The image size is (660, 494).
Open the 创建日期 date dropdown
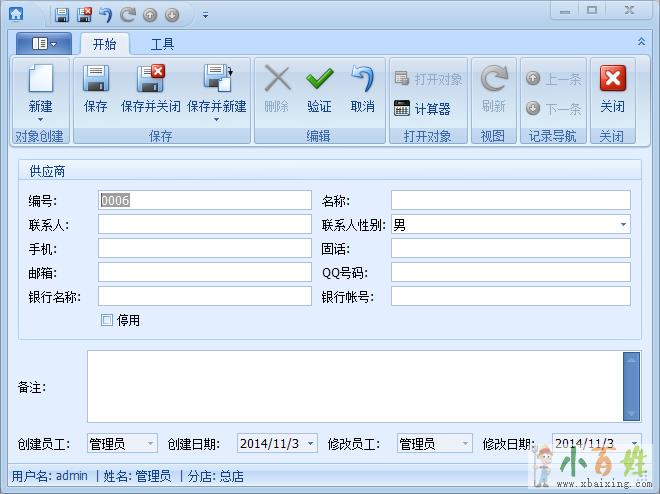310,443
